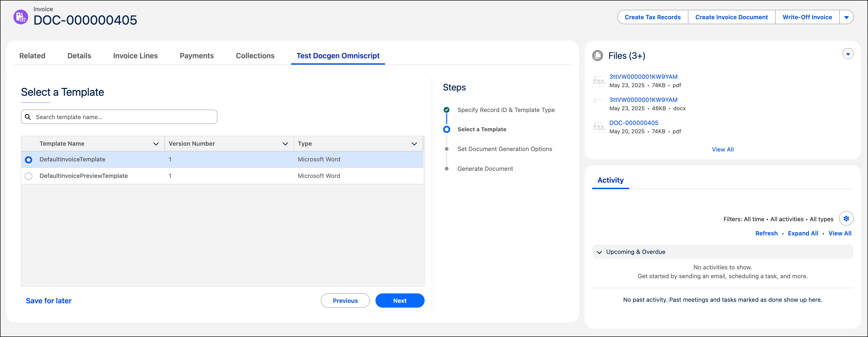Screen dimensions: 868x337
Task: Click the Save for later link
Action: point(48,301)
